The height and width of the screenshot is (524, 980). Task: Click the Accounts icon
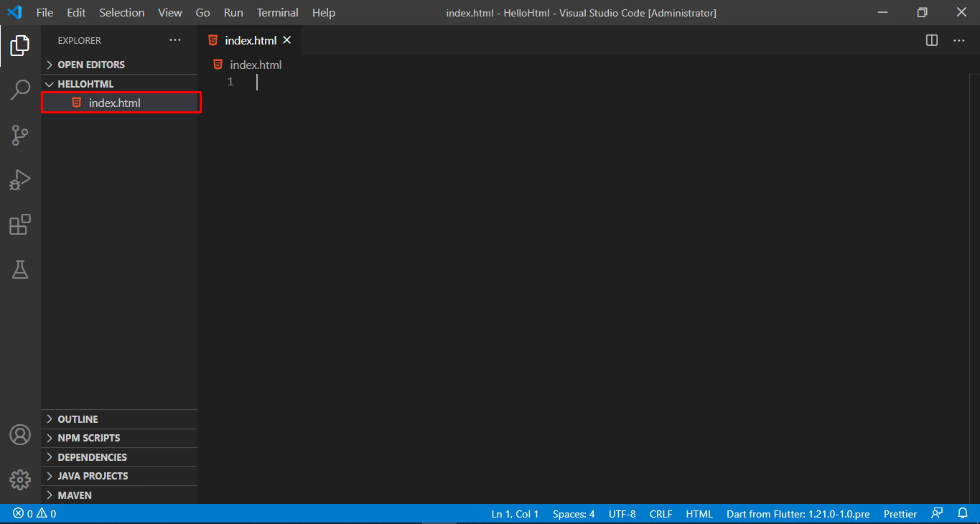(x=20, y=435)
